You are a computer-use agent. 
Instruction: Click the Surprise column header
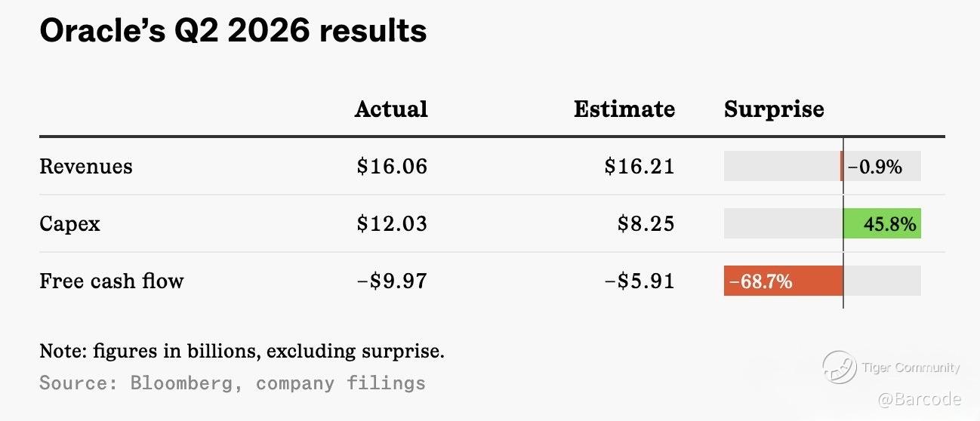(774, 109)
